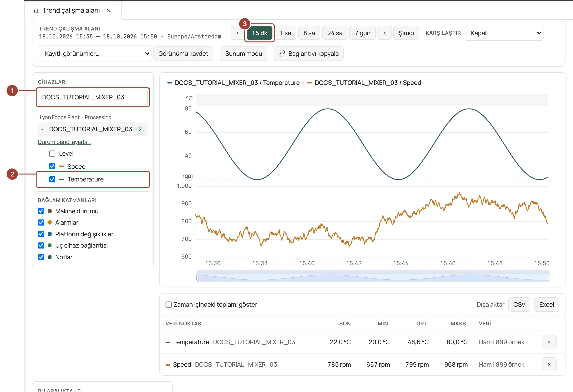This screenshot has width=573, height=392.
Task: Click the device search input field
Action: coord(93,97)
